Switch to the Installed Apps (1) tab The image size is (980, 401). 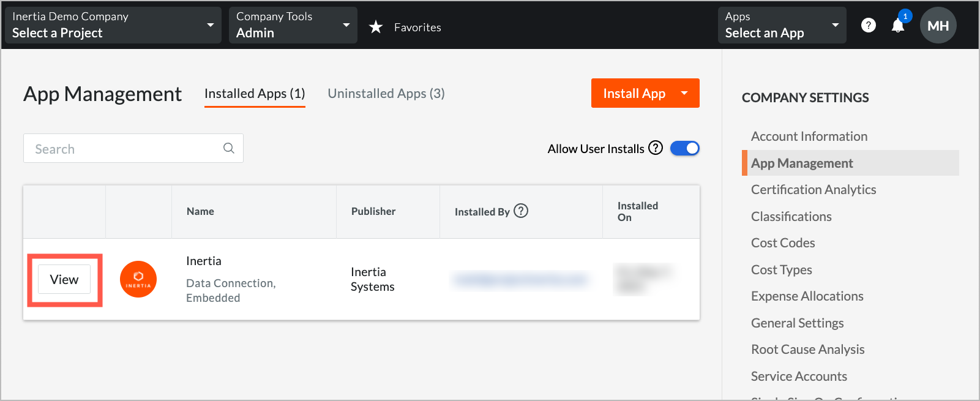pyautogui.click(x=255, y=94)
